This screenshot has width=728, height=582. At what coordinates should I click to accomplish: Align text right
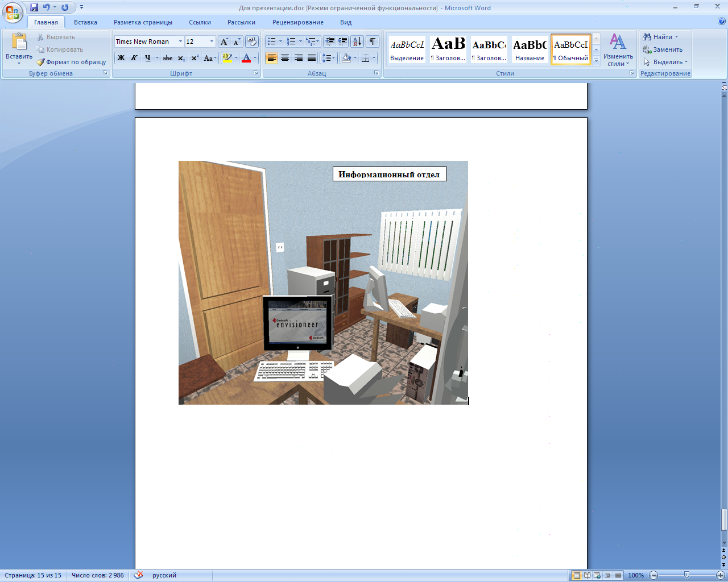[298, 58]
